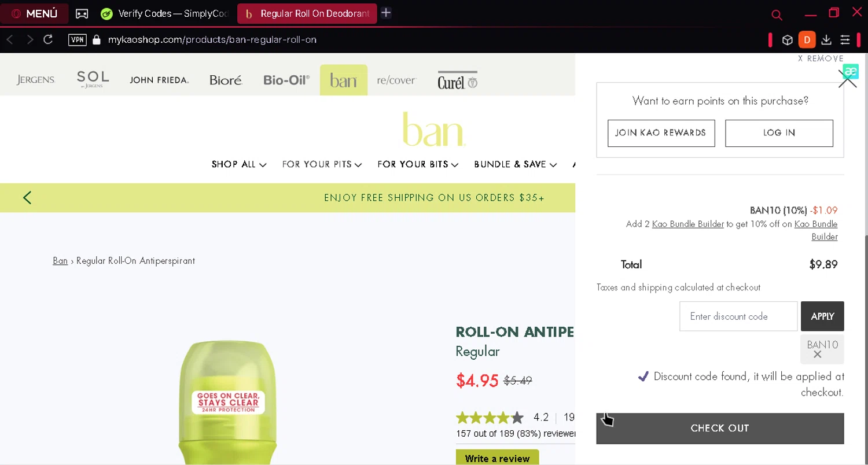The width and height of the screenshot is (868, 465).
Task: Click the Write a review button
Action: [497, 458]
